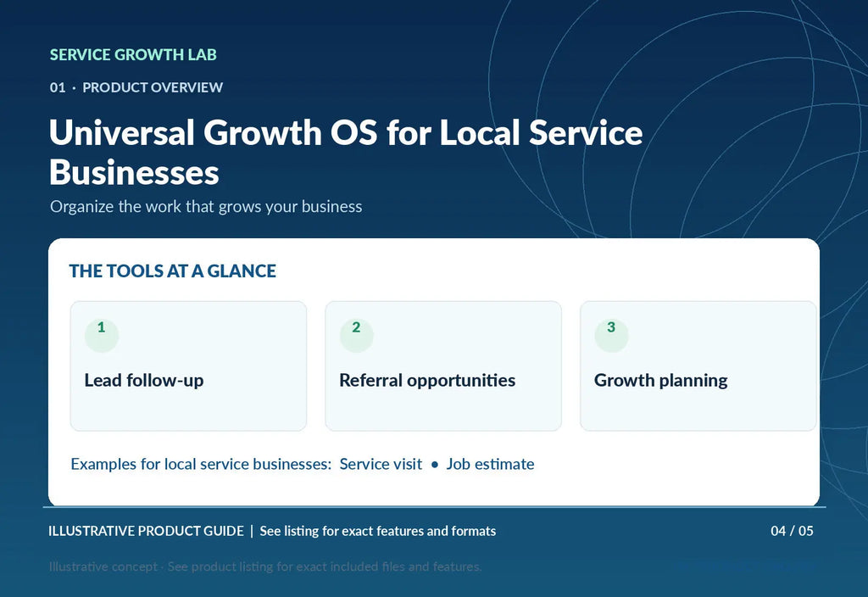Select the Growth planning card title

[661, 381]
